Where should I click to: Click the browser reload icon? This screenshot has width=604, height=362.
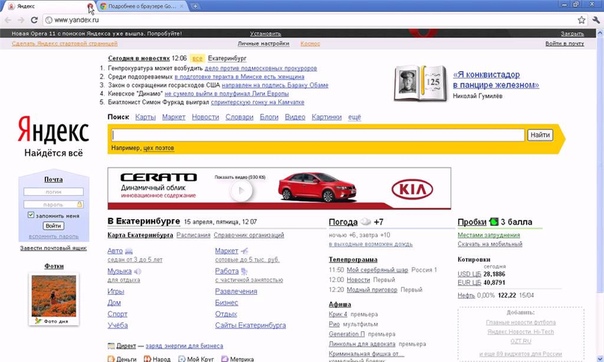34,20
